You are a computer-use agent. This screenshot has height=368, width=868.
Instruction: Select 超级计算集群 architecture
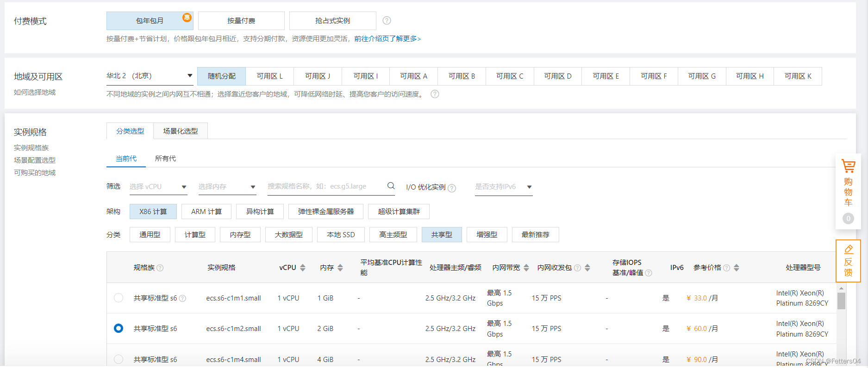pyautogui.click(x=399, y=212)
